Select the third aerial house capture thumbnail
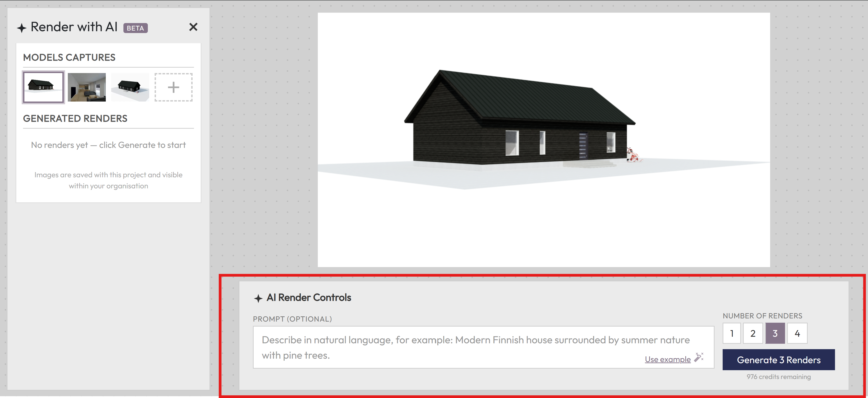This screenshot has height=398, width=868. (130, 87)
